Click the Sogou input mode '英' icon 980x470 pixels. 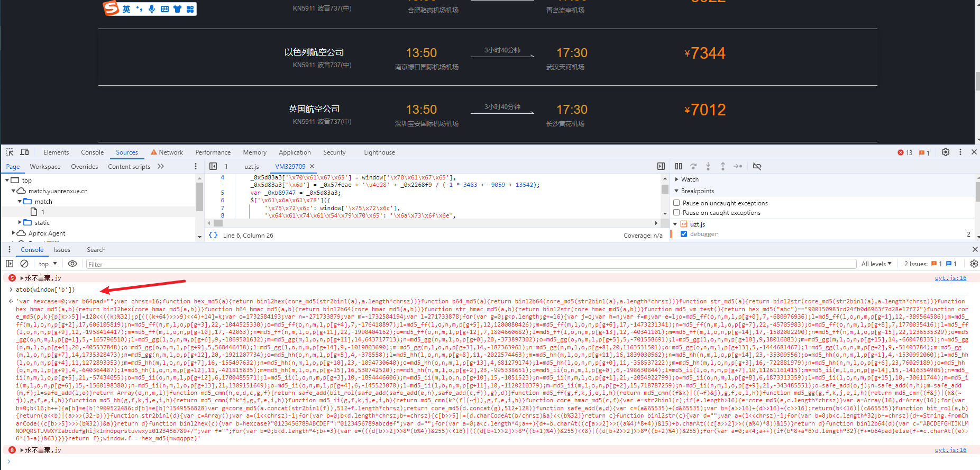(126, 9)
